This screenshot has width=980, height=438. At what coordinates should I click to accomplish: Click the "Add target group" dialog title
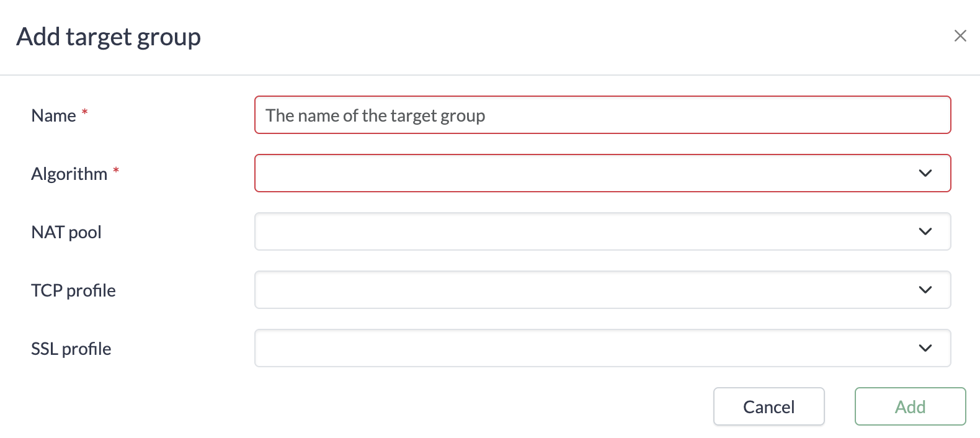[x=109, y=37]
